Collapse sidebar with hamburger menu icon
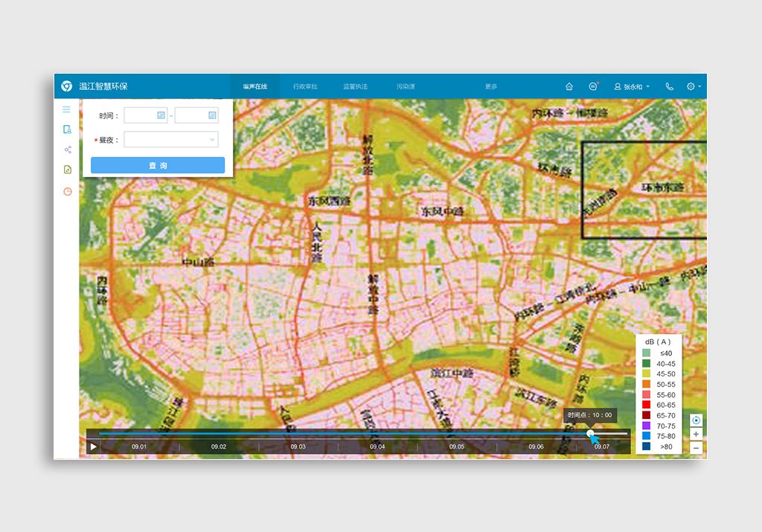This screenshot has height=532, width=762. pos(66,109)
